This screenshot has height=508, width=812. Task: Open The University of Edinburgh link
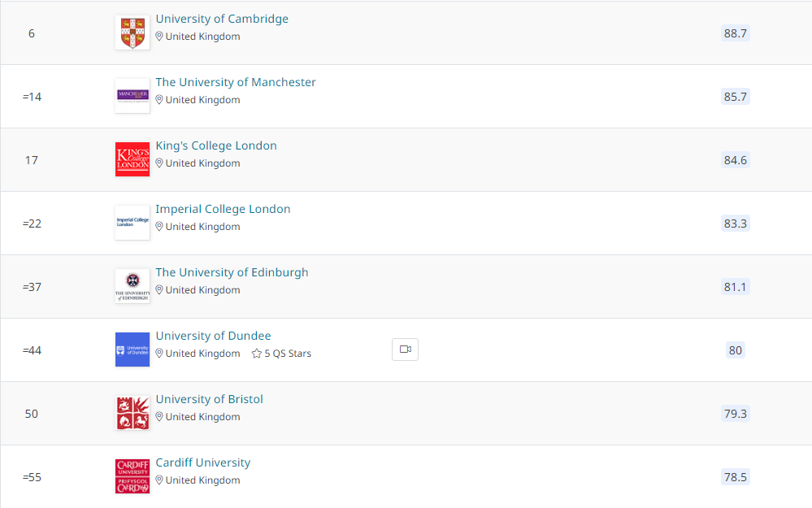pyautogui.click(x=232, y=272)
